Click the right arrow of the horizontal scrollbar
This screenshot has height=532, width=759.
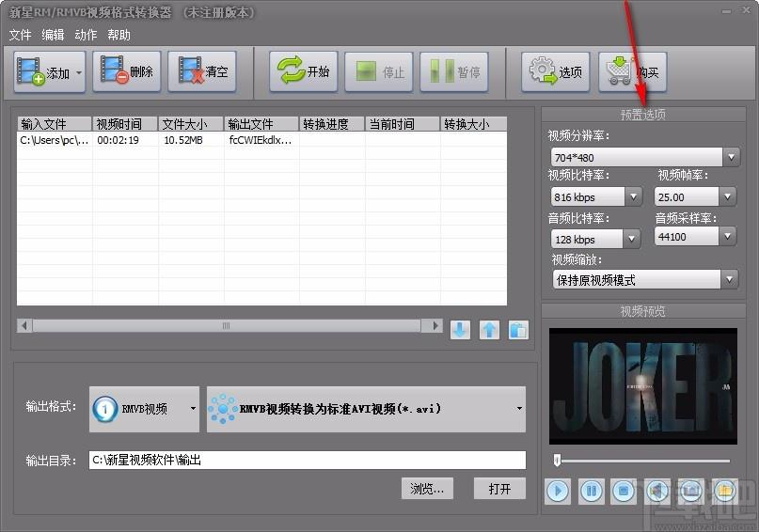tap(435, 325)
